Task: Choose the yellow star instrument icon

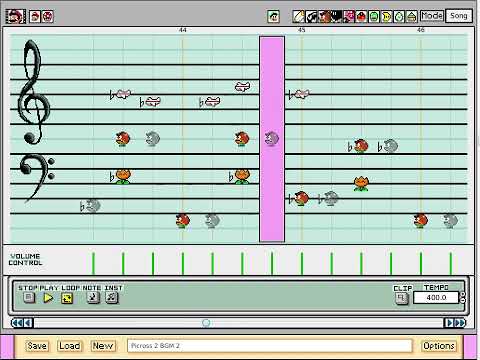Action: tap(387, 16)
